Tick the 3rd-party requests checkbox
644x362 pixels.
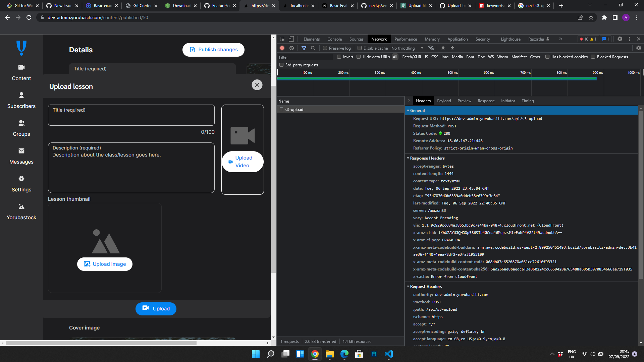pyautogui.click(x=281, y=65)
